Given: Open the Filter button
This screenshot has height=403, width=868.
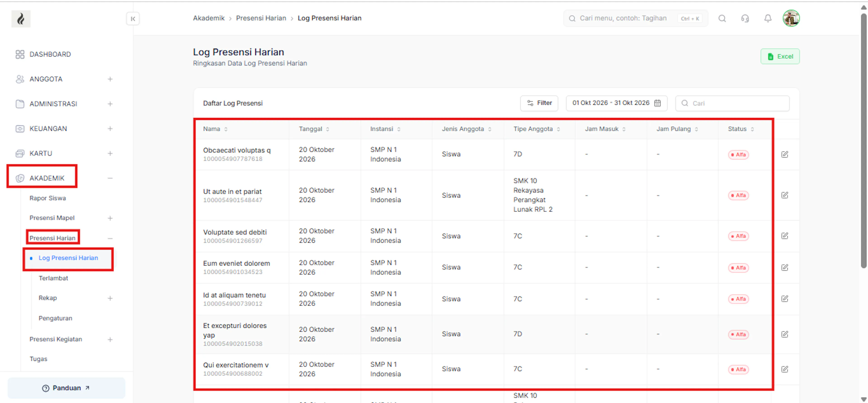Looking at the screenshot, I should click(539, 103).
